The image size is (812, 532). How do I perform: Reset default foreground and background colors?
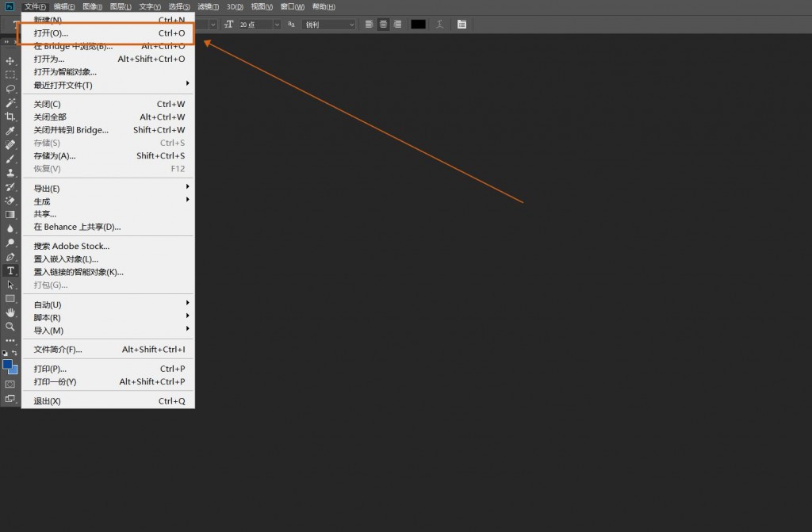(6, 353)
